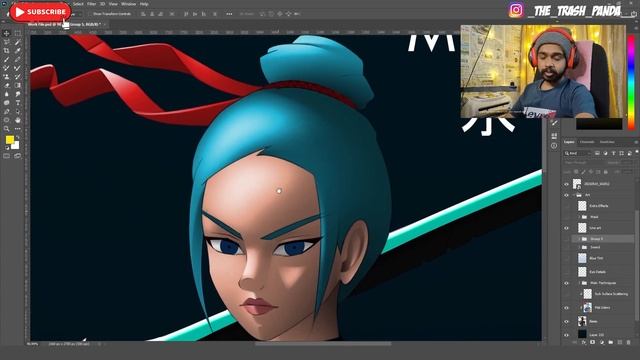Expand the group below Extra Effects
Screen dimensions: 640x360
[x=579, y=217]
